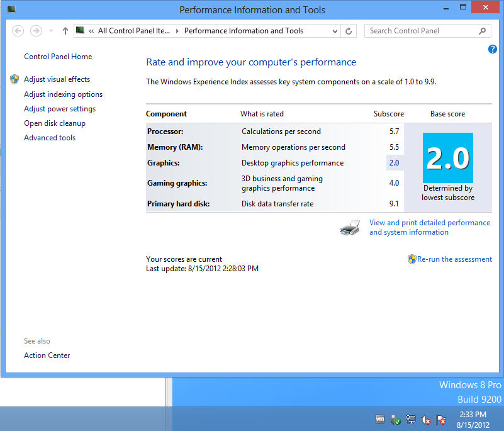Open Advanced tools link
This screenshot has width=504, height=431.
pyautogui.click(x=50, y=138)
